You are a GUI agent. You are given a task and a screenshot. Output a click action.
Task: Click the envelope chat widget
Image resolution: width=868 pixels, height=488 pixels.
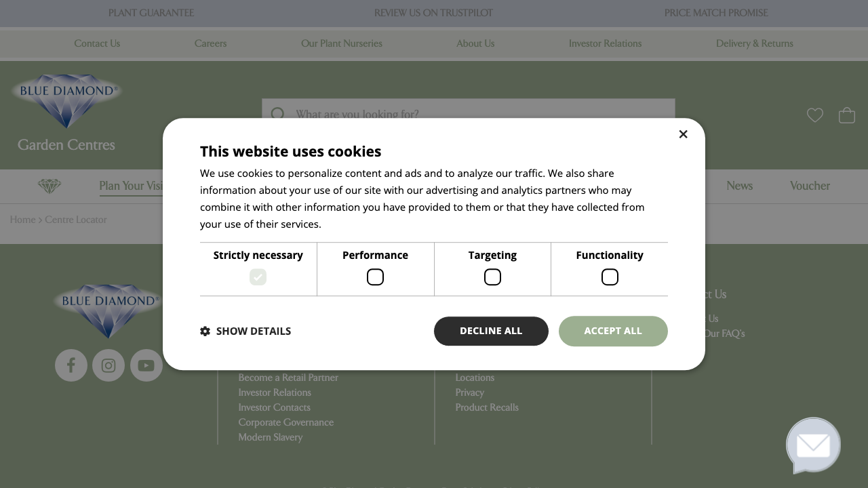[x=813, y=445]
